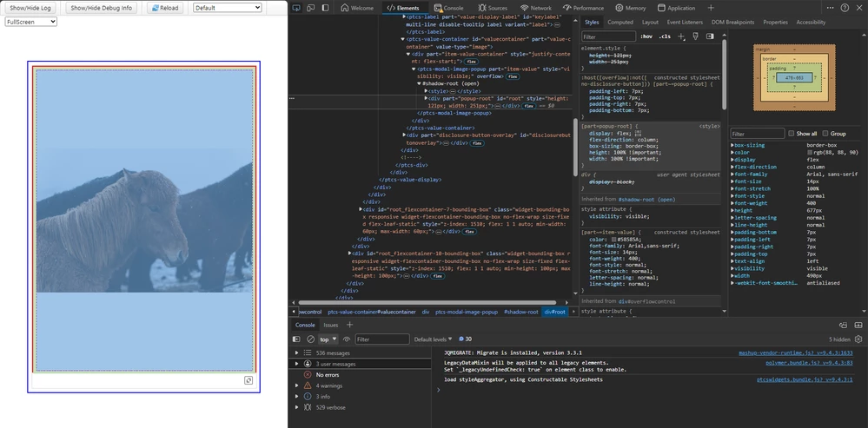Open the top context dropdown
The image size is (868, 428).
pyautogui.click(x=328, y=339)
